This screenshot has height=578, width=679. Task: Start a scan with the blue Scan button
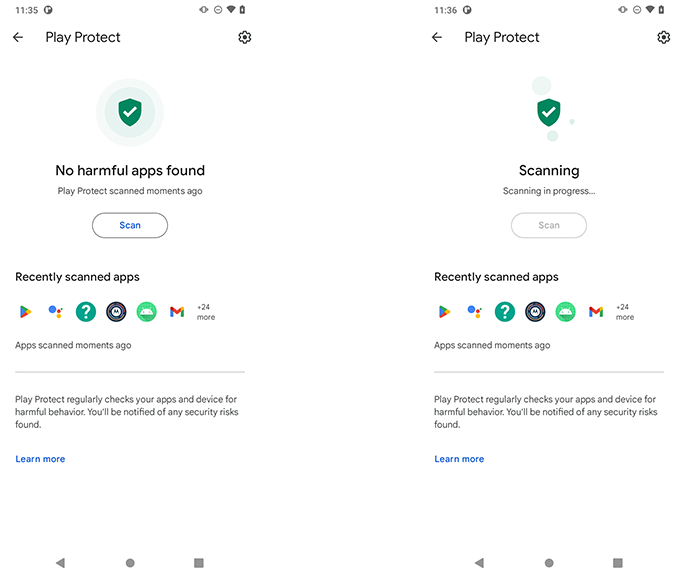(130, 225)
